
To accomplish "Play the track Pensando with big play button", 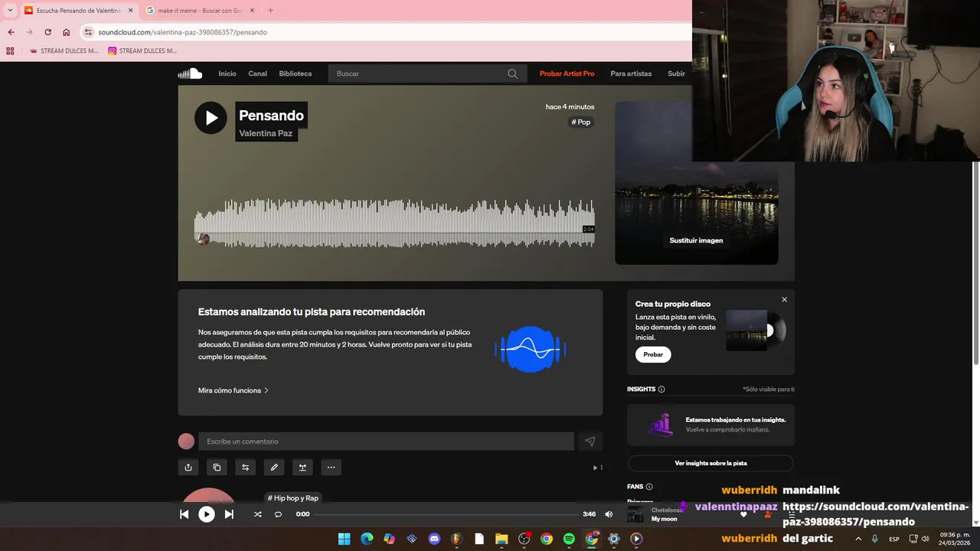I will tap(211, 118).
